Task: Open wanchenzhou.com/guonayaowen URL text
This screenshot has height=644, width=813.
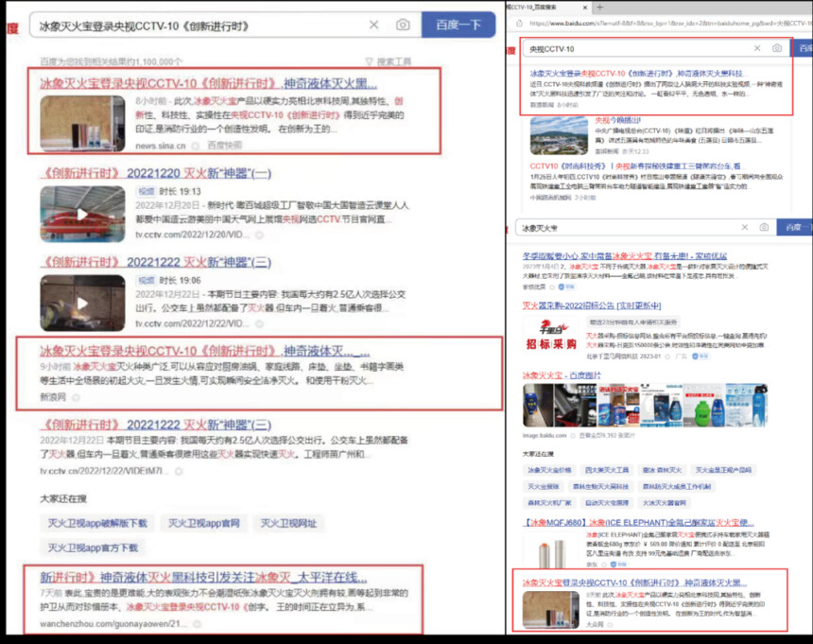Action: pyautogui.click(x=113, y=624)
